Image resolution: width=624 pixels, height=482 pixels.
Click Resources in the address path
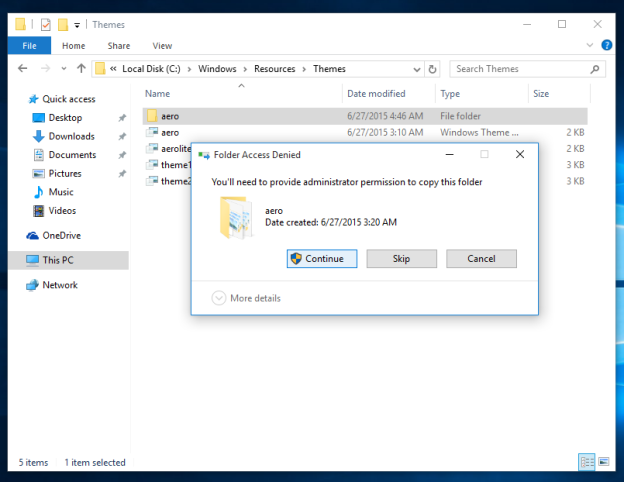(x=275, y=69)
